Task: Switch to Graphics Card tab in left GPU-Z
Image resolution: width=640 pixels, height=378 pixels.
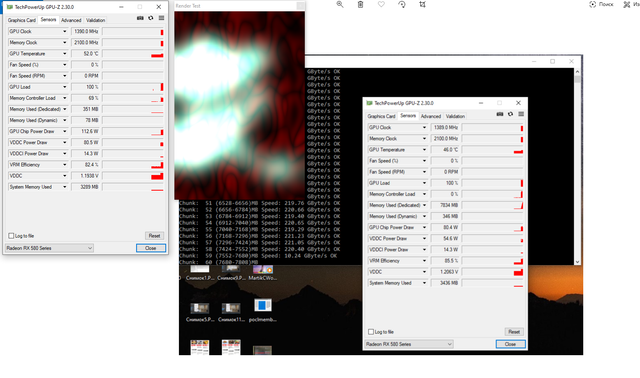Action: click(x=22, y=20)
